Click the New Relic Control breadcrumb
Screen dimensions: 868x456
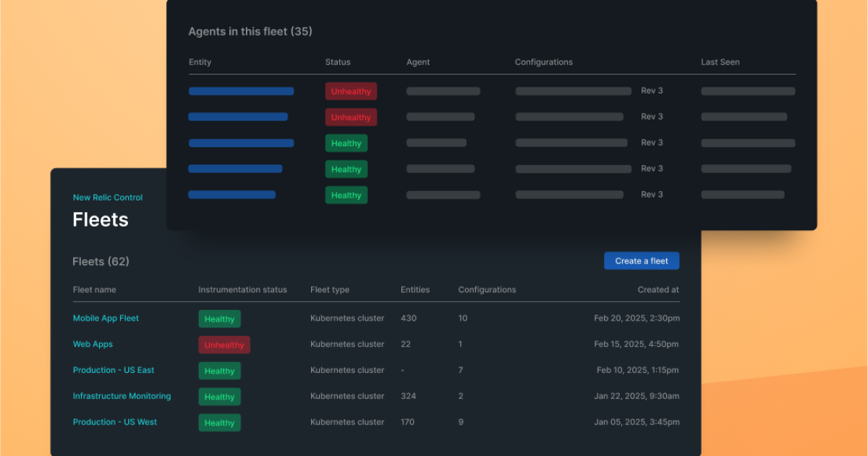(x=107, y=198)
